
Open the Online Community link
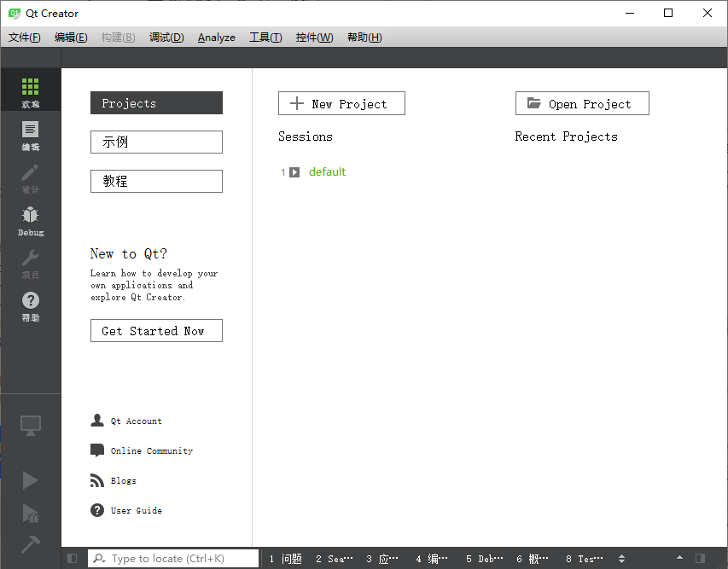point(151,450)
